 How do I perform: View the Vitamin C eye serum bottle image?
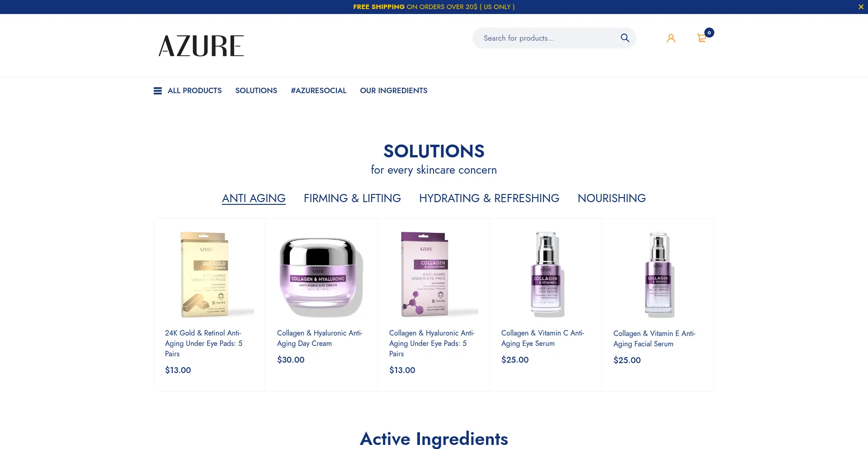[x=546, y=274]
